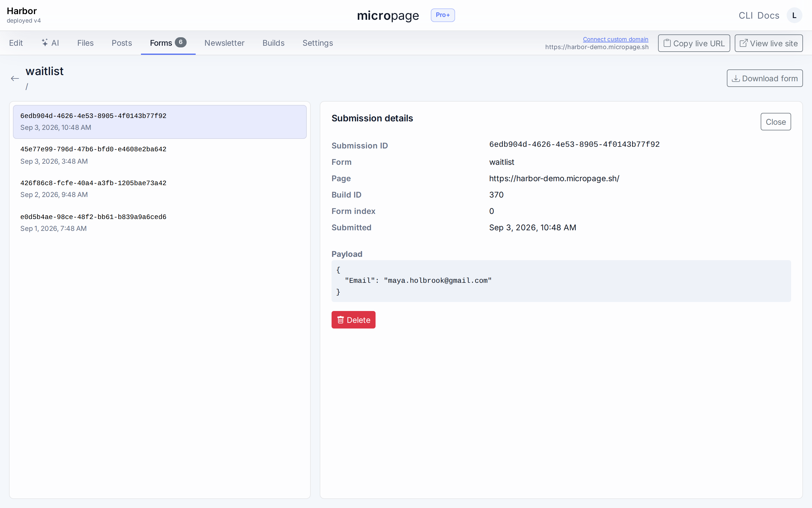Open the Newsletter tab
Viewport: 812px width, 508px height.
pyautogui.click(x=224, y=43)
